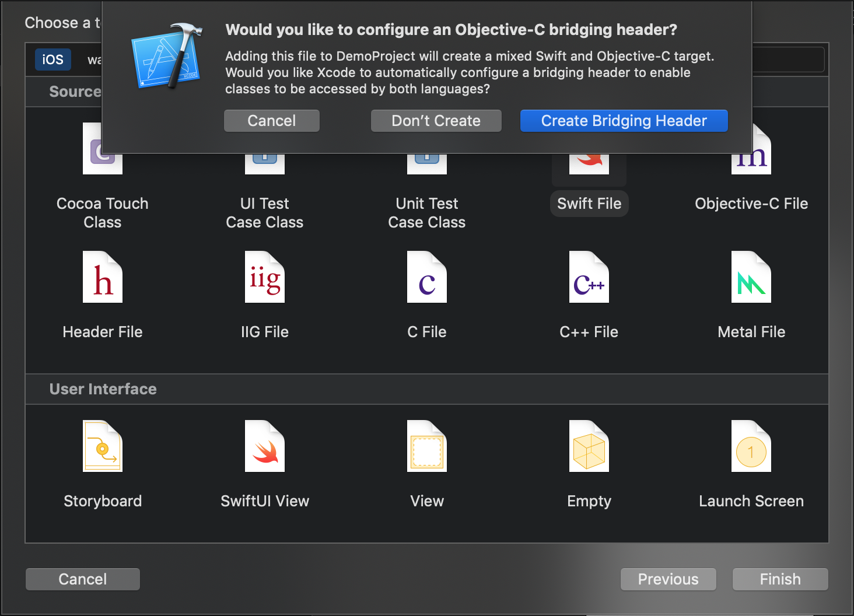854x616 pixels.
Task: Cancel the bridging header dialog
Action: pos(272,121)
